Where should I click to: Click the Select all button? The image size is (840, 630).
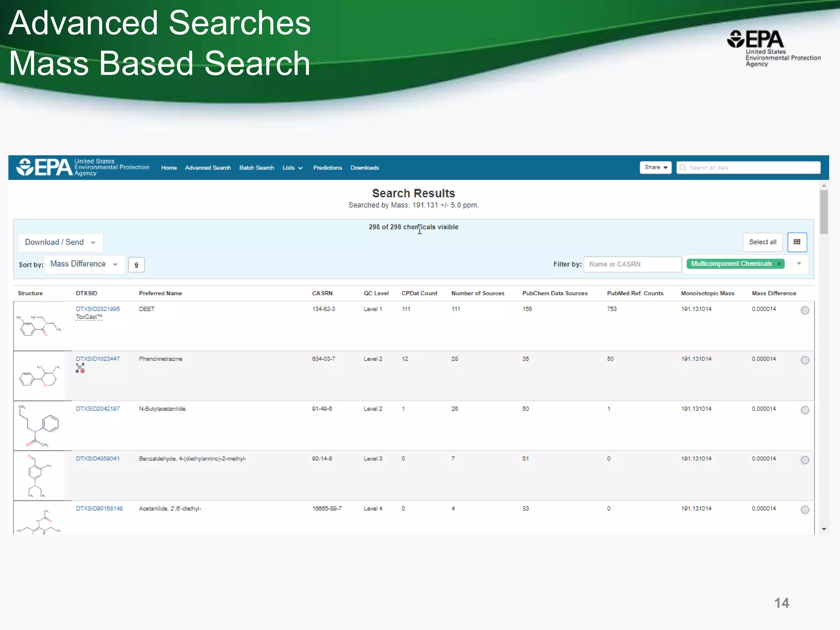pos(762,242)
